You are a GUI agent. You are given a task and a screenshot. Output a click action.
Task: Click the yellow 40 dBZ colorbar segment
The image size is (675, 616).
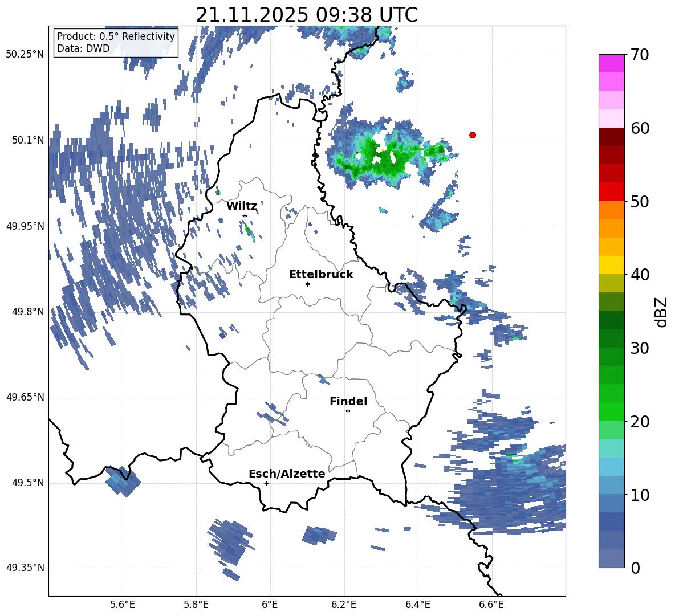click(611, 265)
